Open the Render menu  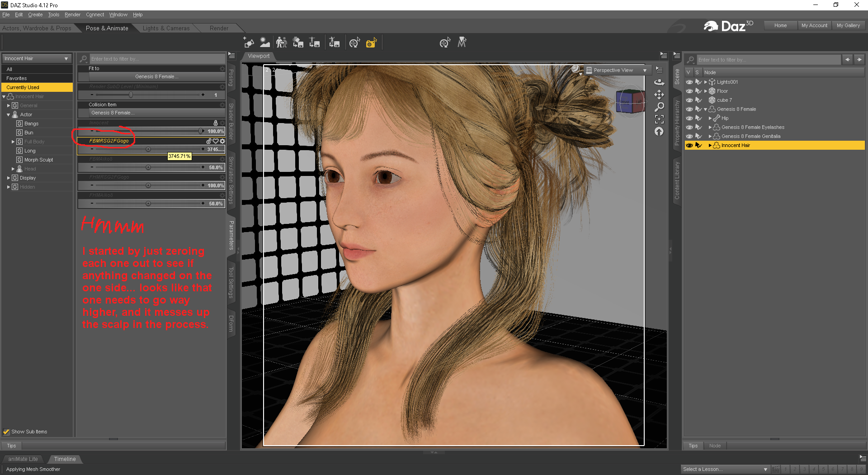(72, 14)
